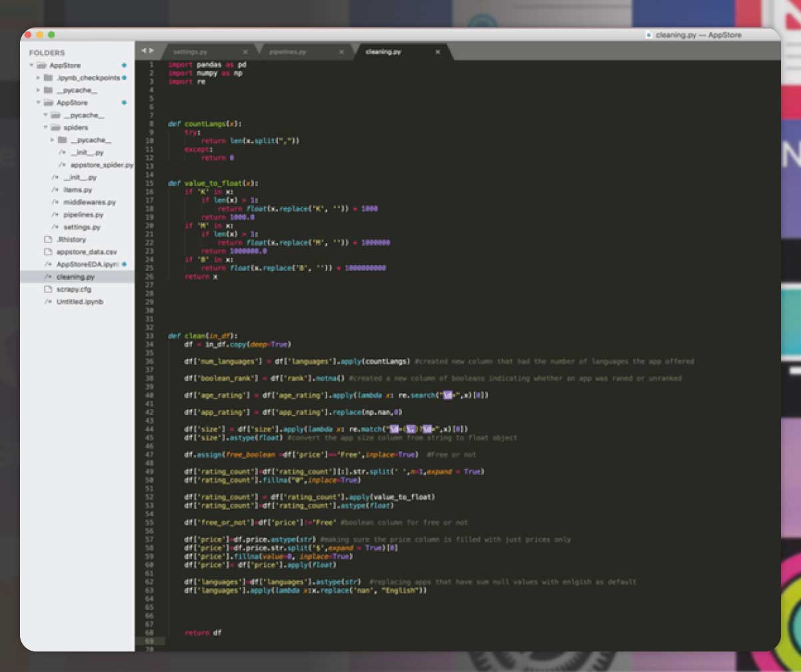Click the code icon beside Untitled.ipynb
The height and width of the screenshot is (672, 801).
pos(48,302)
